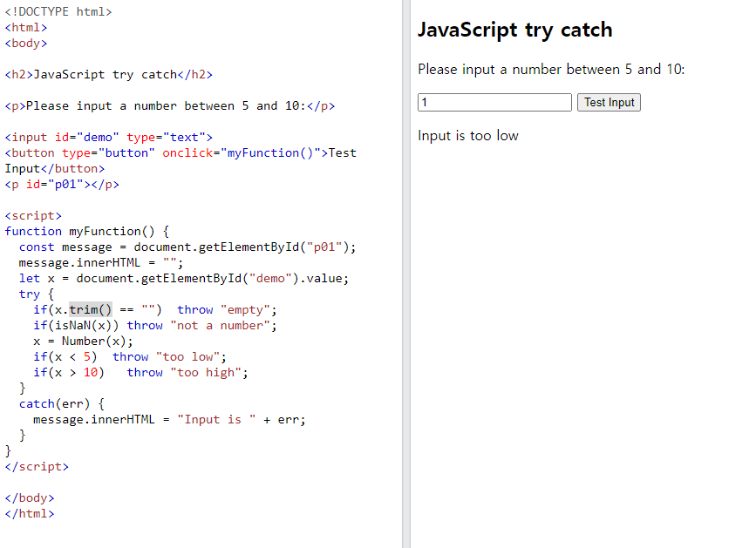Click the 'try {' code line

(x=37, y=294)
